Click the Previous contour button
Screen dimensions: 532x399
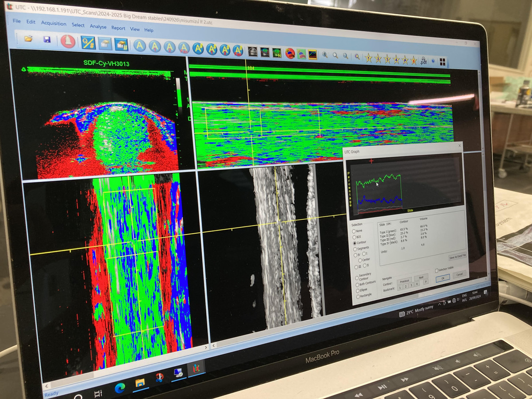click(404, 281)
